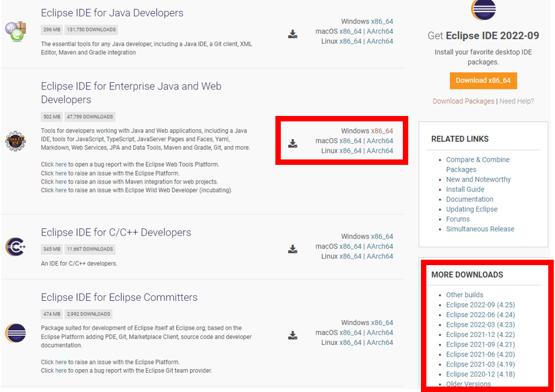Viewport: 555px width, 392px height.
Task: Download Java Developers macOS x86_64
Action: click(x=350, y=31)
